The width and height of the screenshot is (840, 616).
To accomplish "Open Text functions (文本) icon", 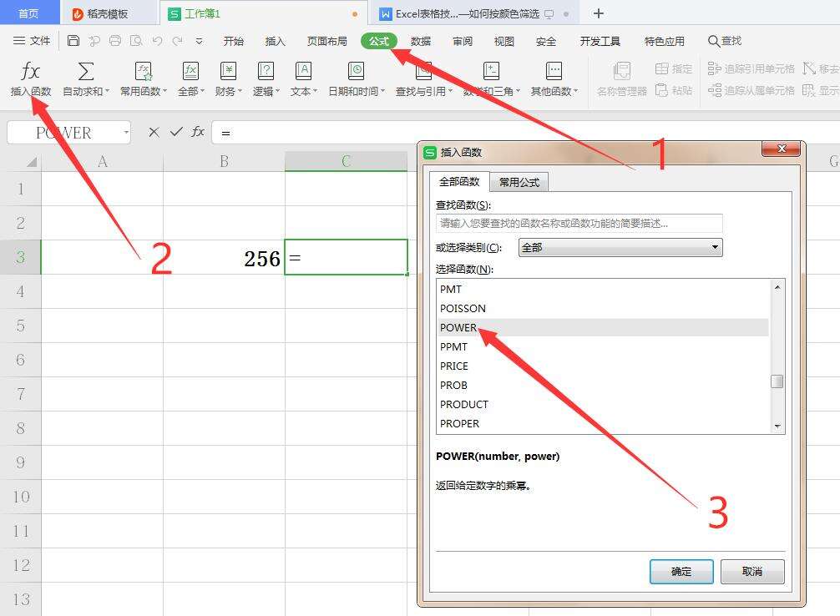I will (x=303, y=71).
